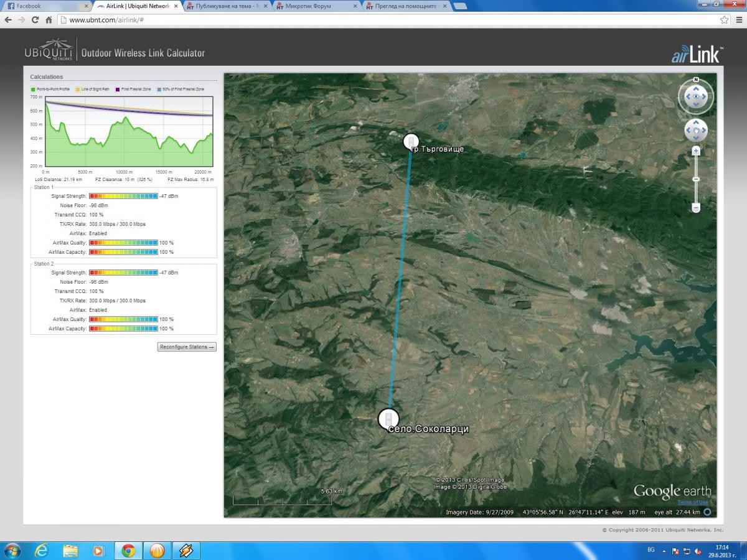This screenshot has height=560, width=747.
Task: Switch to the Микротик Форум tab
Action: [316, 6]
